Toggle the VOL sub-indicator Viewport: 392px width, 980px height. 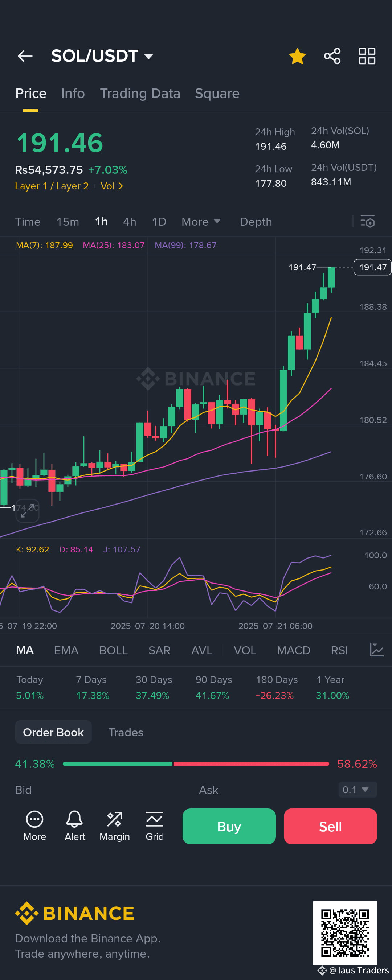[245, 651]
